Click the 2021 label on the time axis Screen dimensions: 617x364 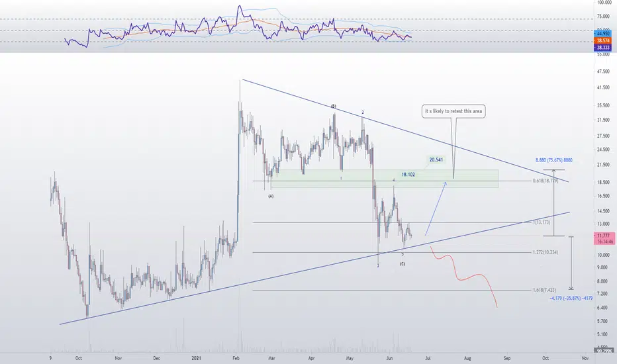point(197,358)
